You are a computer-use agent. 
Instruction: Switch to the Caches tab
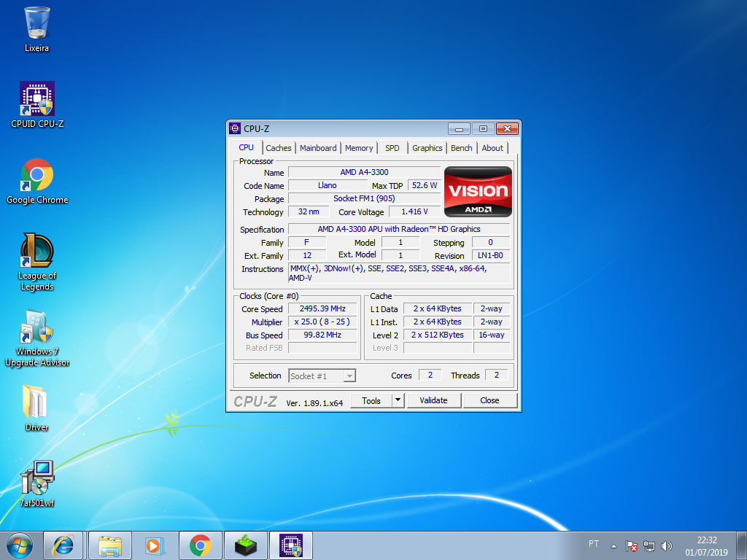click(x=279, y=148)
